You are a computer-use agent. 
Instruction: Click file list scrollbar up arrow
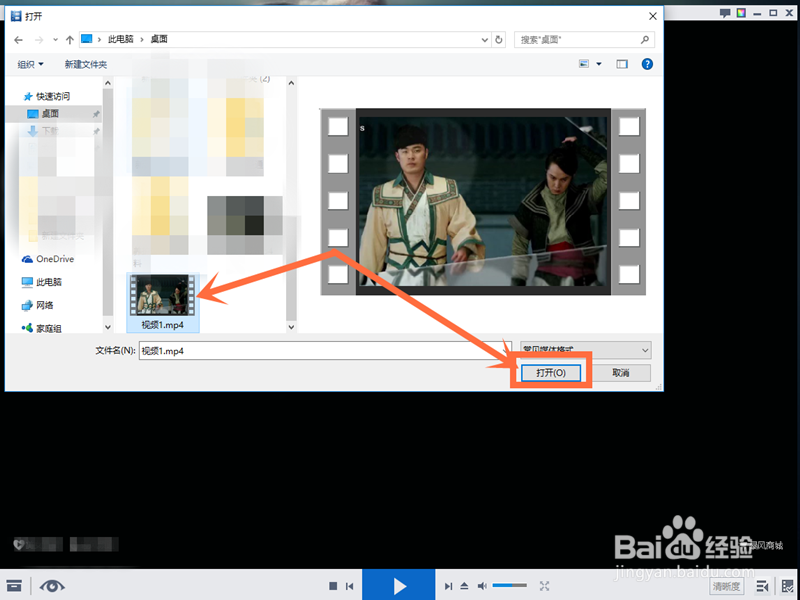click(291, 83)
